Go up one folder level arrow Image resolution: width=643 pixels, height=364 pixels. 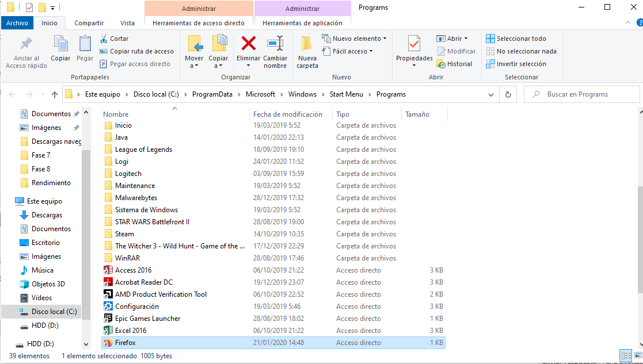[x=55, y=94]
